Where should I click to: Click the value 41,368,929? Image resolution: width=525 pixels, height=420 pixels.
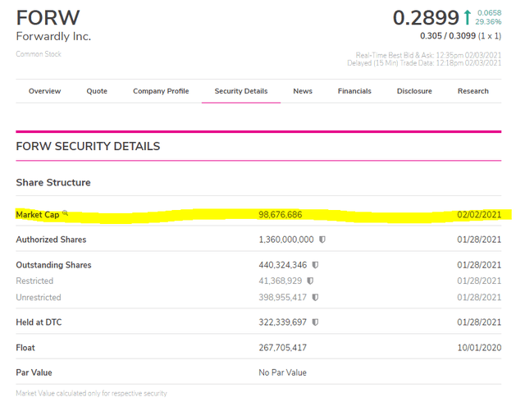[x=281, y=281]
